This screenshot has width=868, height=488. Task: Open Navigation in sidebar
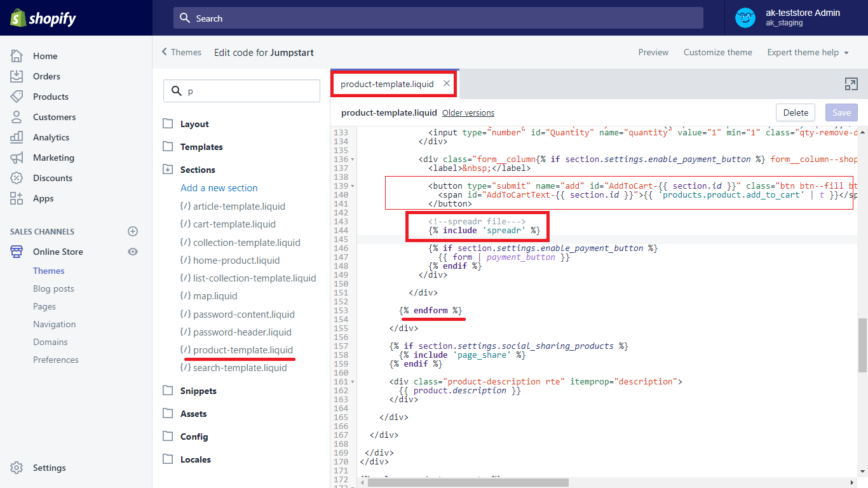(x=54, y=324)
